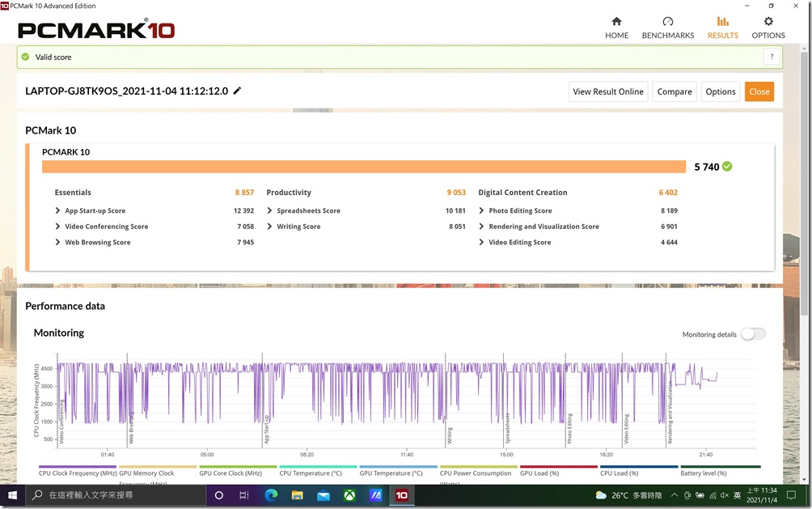Open the Xbox app in taskbar
812x509 pixels.
[349, 495]
